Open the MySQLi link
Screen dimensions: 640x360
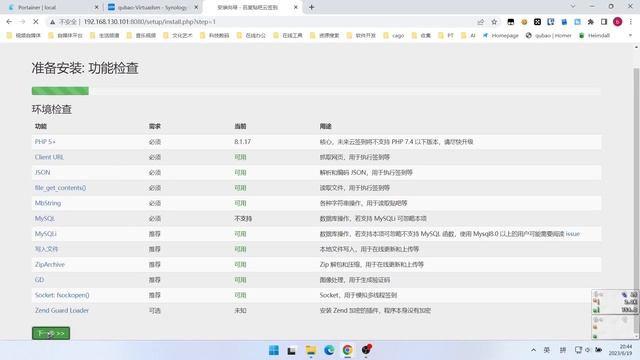[46, 233]
